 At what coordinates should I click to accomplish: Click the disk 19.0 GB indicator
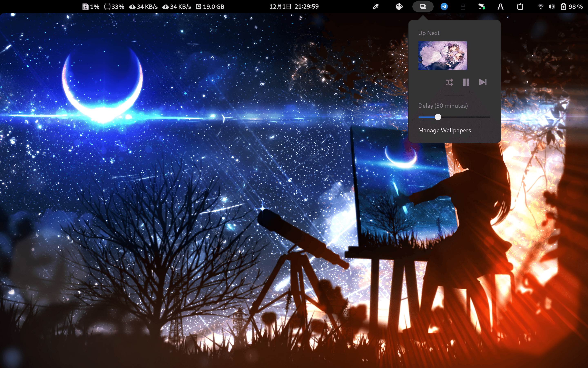tap(210, 7)
